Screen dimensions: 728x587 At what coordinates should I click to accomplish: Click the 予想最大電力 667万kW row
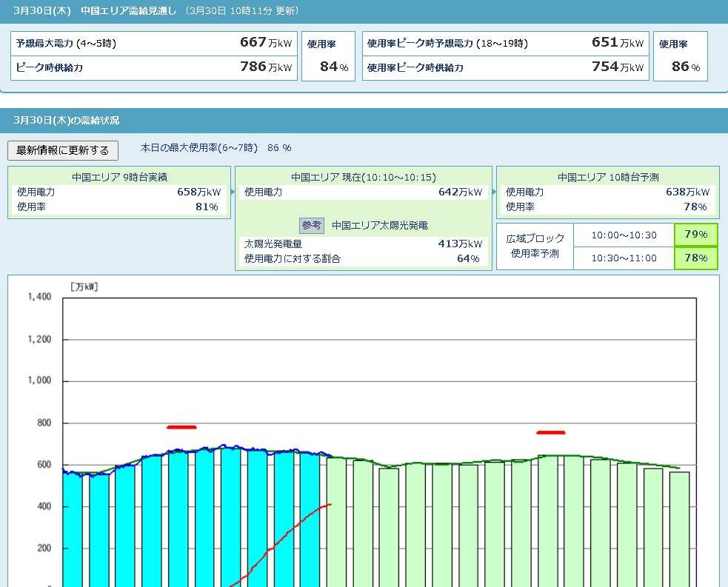pyautogui.click(x=153, y=44)
